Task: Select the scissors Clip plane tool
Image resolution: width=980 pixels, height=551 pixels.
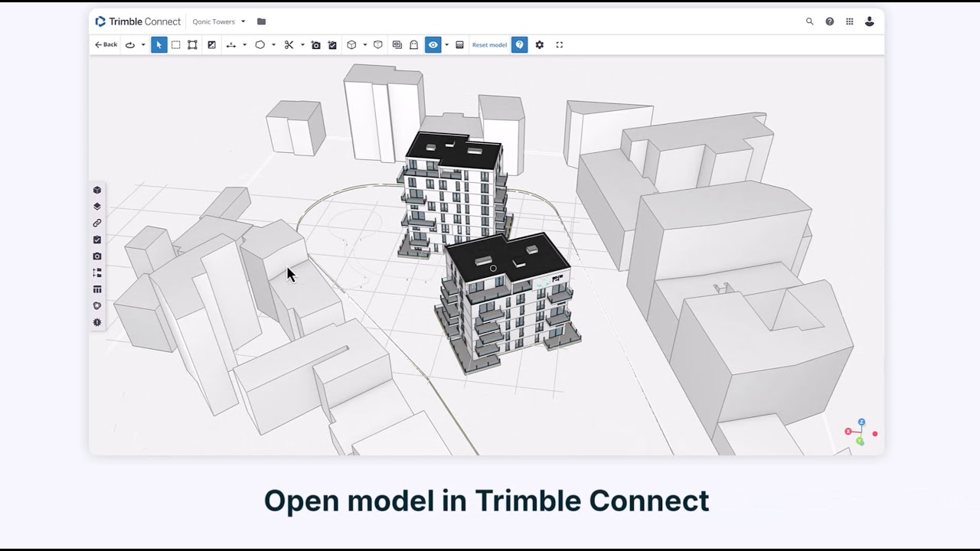Action: click(289, 45)
